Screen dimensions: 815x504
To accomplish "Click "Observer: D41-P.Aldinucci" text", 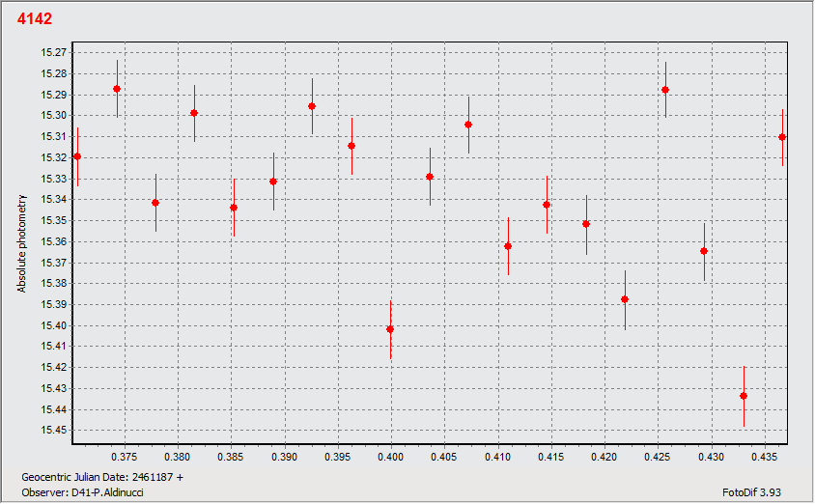I will (83, 492).
